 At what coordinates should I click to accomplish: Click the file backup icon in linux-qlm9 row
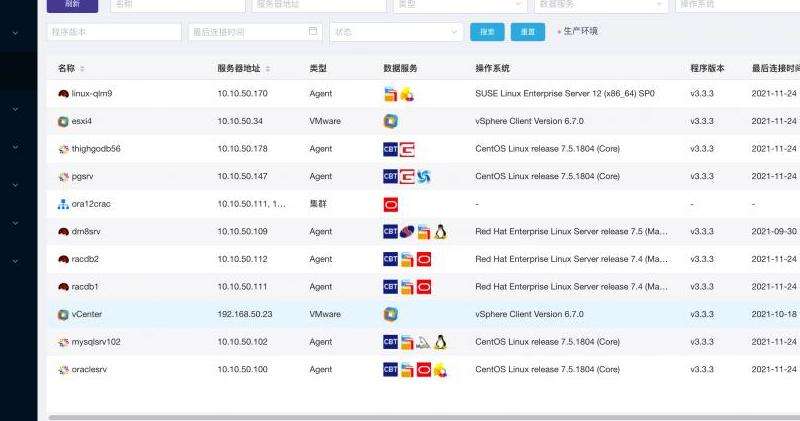click(390, 94)
